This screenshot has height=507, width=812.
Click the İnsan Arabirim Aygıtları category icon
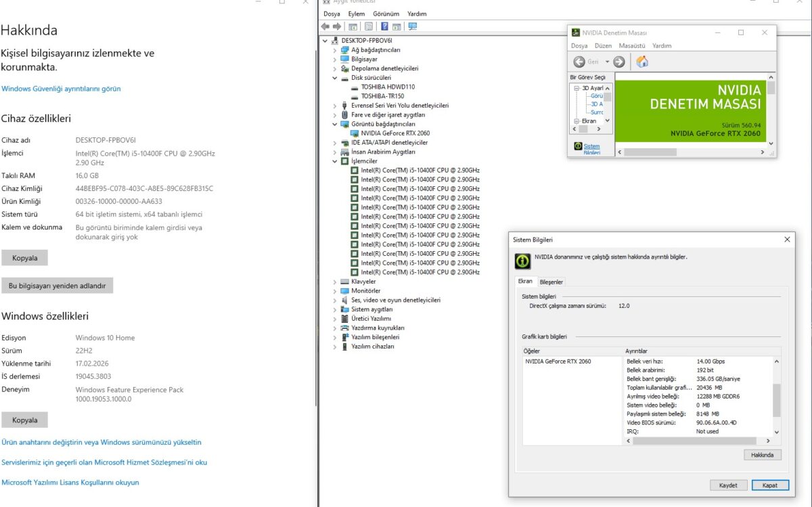tap(345, 152)
